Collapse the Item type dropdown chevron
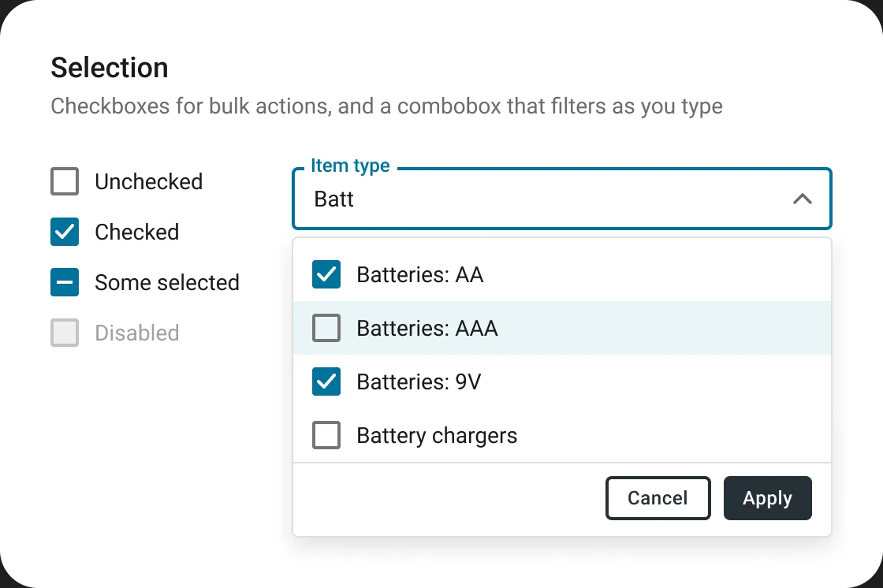 point(803,199)
